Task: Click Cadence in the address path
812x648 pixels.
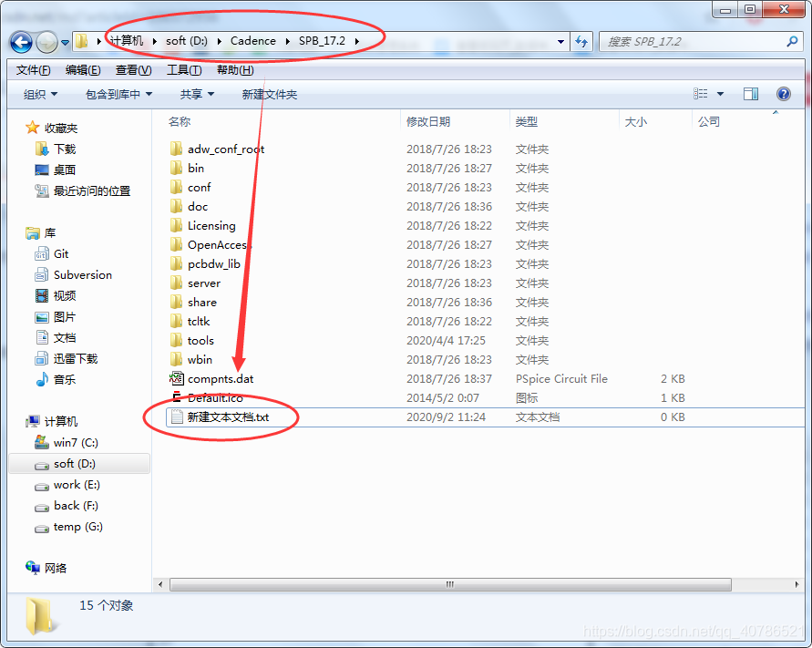Action: (252, 41)
